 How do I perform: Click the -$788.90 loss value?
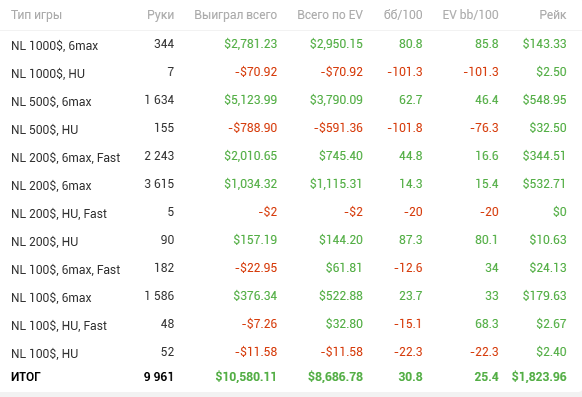click(x=253, y=128)
